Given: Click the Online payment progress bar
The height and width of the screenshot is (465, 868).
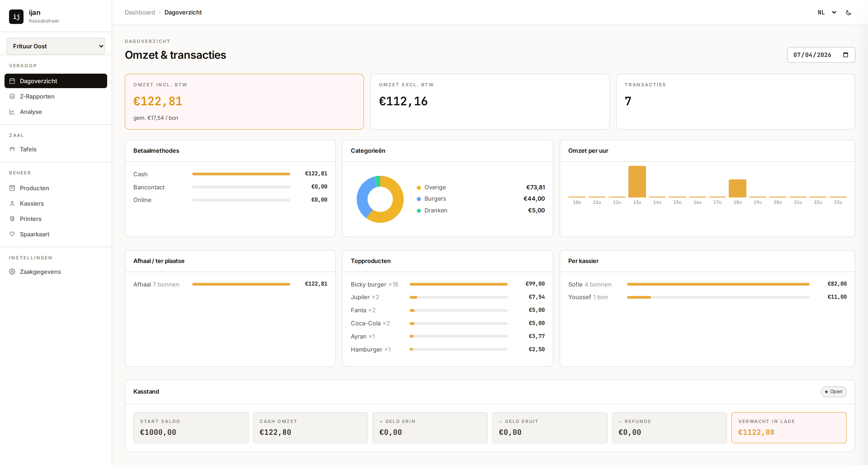Looking at the screenshot, I should click(x=241, y=200).
